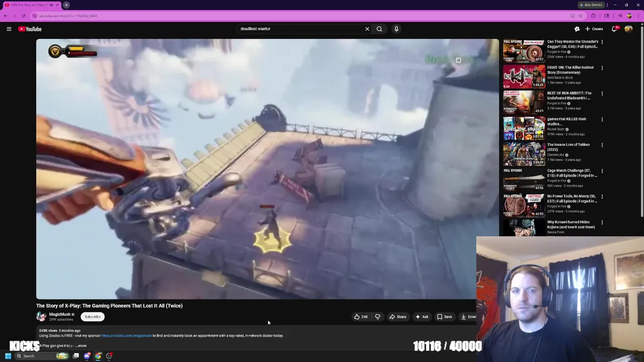Open options menu for Cage Match Challenge video
Viewport: 644px width, 362px height.
[602, 171]
